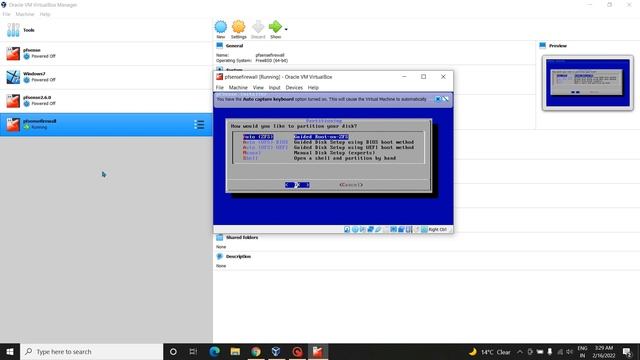This screenshot has width=640, height=360.
Task: Launch Microsoft Edge from the taskbar
Action: coord(215,351)
